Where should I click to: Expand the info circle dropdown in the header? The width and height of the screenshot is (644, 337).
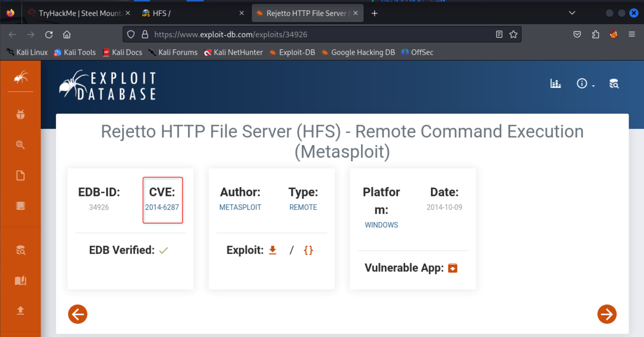tap(585, 84)
